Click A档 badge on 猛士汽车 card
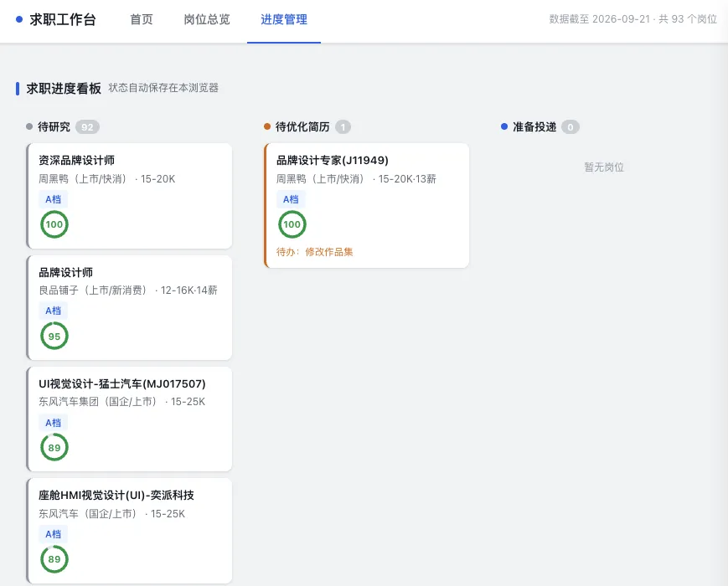Image resolution: width=728 pixels, height=586 pixels. [54, 423]
